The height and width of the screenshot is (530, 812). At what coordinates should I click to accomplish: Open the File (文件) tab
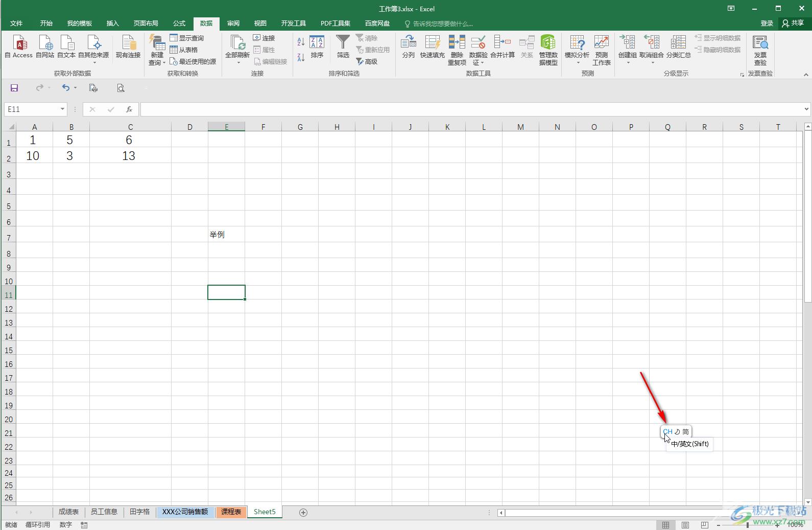pos(16,24)
